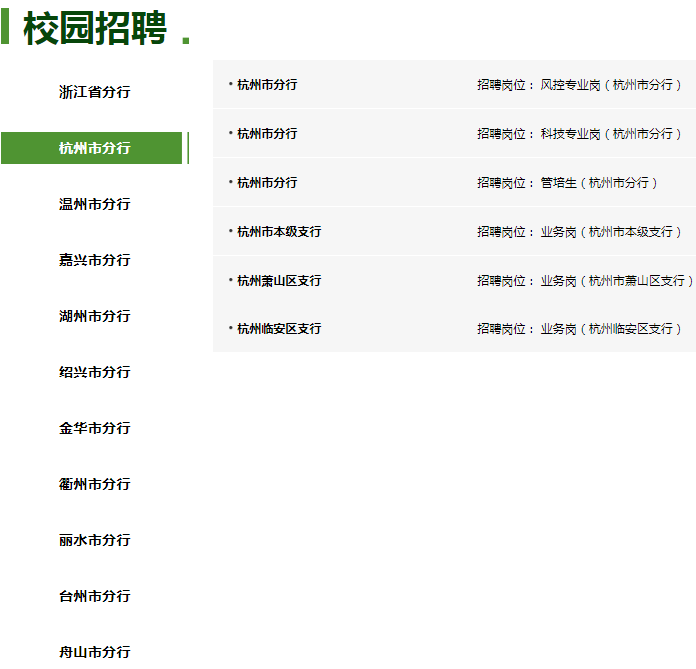Open 丽水市分行 sidebar entry
Screen dimensions: 696x669
[x=94, y=540]
